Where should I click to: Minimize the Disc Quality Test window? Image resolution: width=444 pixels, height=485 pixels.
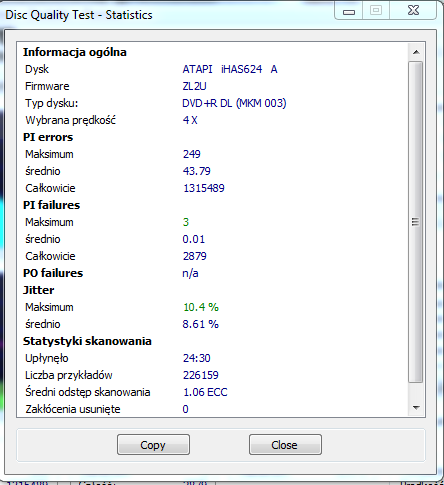(349, 11)
